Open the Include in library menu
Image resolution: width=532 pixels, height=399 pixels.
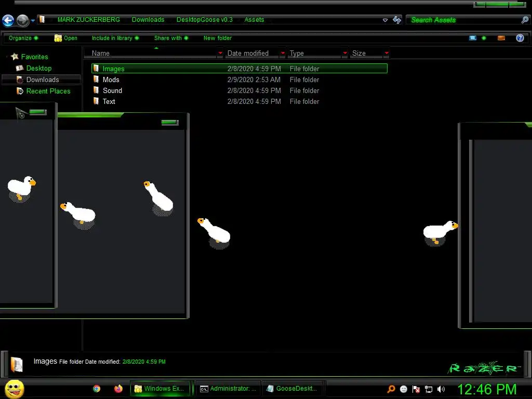point(115,38)
